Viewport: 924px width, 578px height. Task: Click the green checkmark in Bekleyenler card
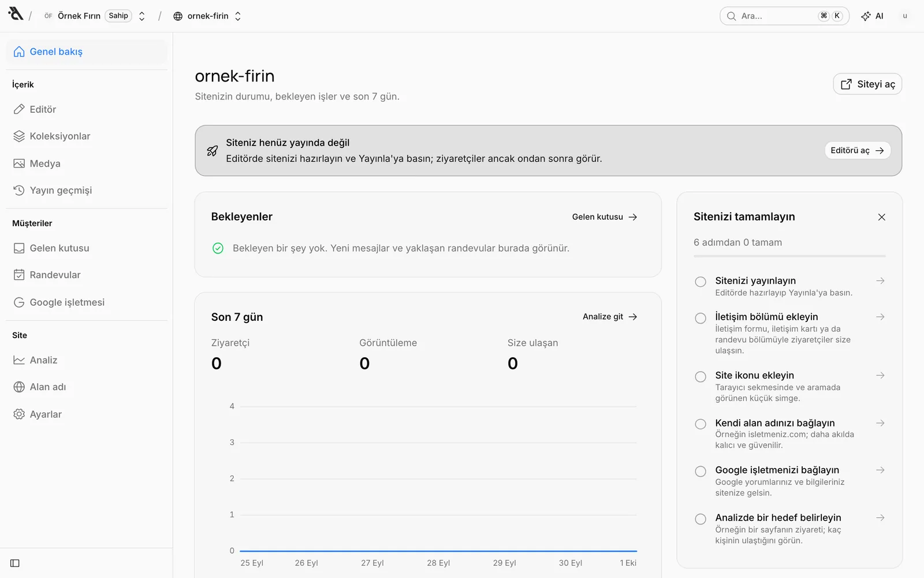pos(218,249)
